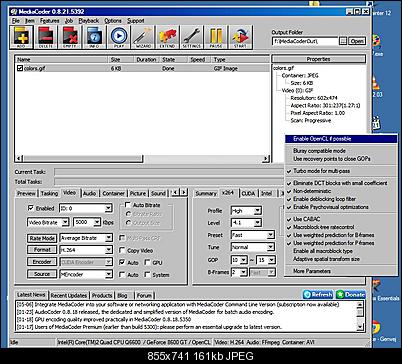Switch to the Summary tab

[x=206, y=193]
